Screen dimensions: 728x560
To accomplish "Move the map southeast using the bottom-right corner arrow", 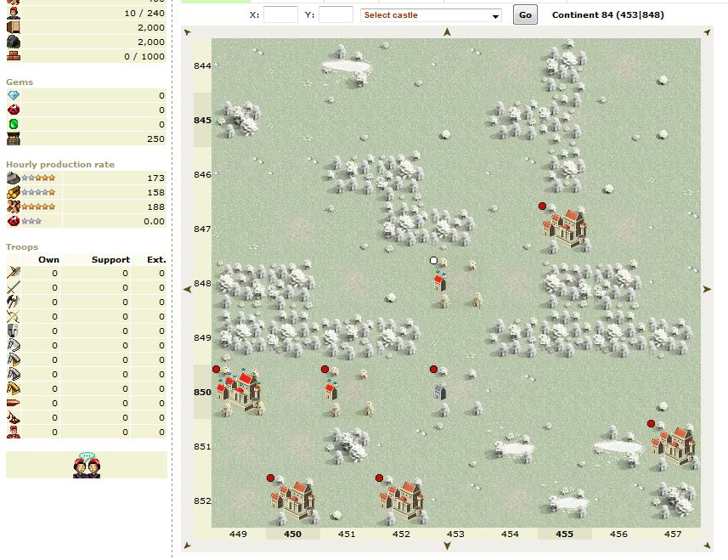I will coord(707,546).
